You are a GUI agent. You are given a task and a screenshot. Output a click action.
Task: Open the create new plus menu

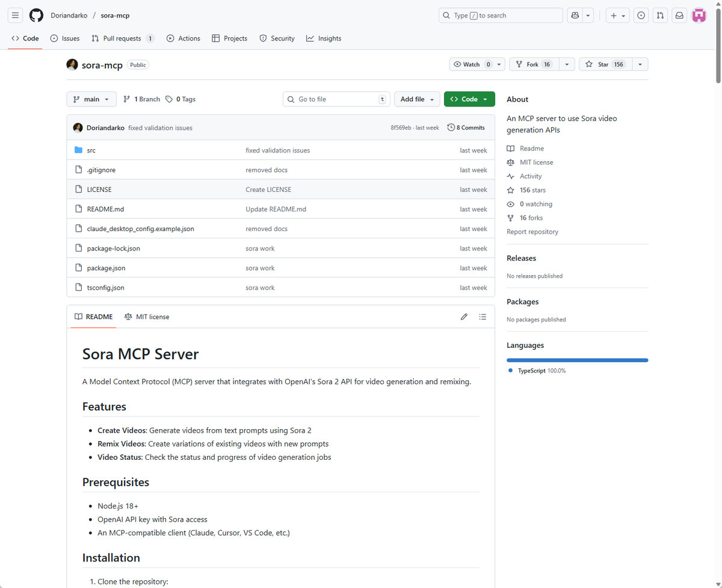click(617, 16)
